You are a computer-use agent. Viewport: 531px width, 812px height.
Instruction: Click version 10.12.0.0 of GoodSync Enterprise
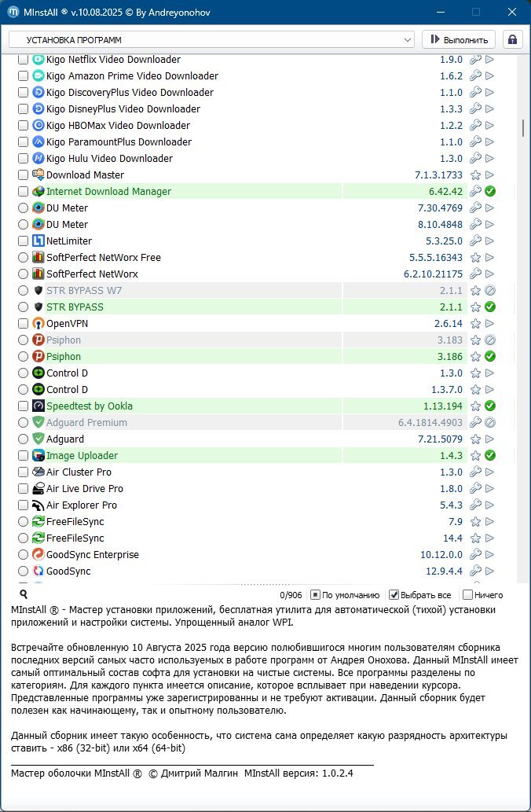pyautogui.click(x=441, y=555)
